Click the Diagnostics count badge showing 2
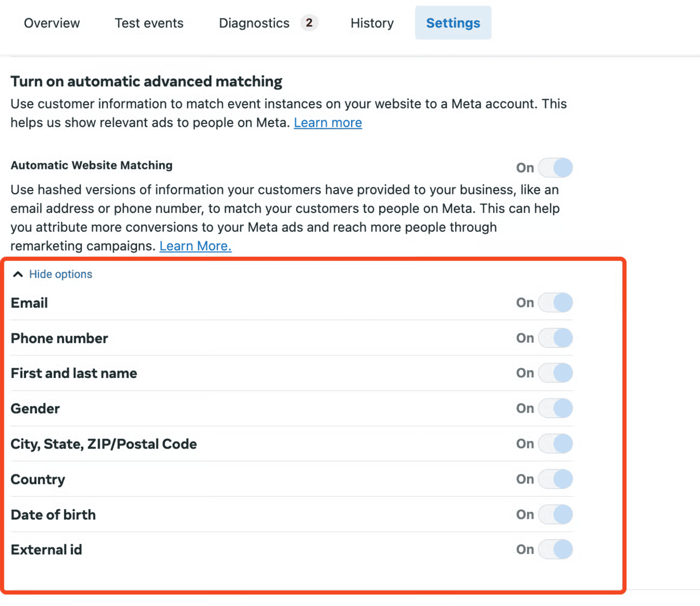This screenshot has height=606, width=700. pos(309,23)
